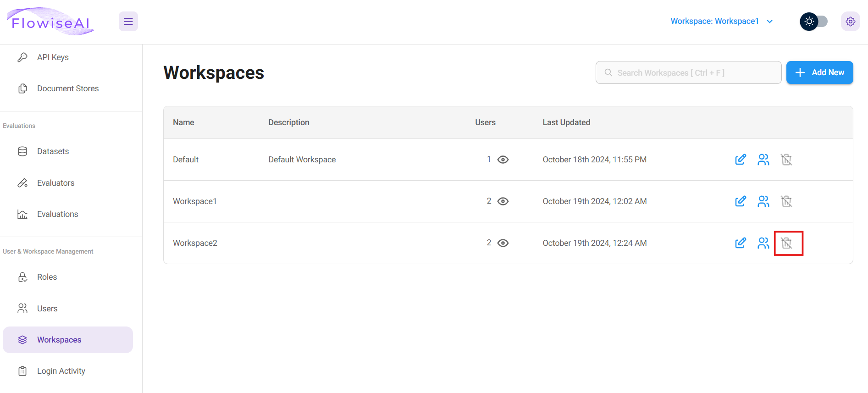Click the Add New button
This screenshot has height=393, width=868.
click(819, 72)
